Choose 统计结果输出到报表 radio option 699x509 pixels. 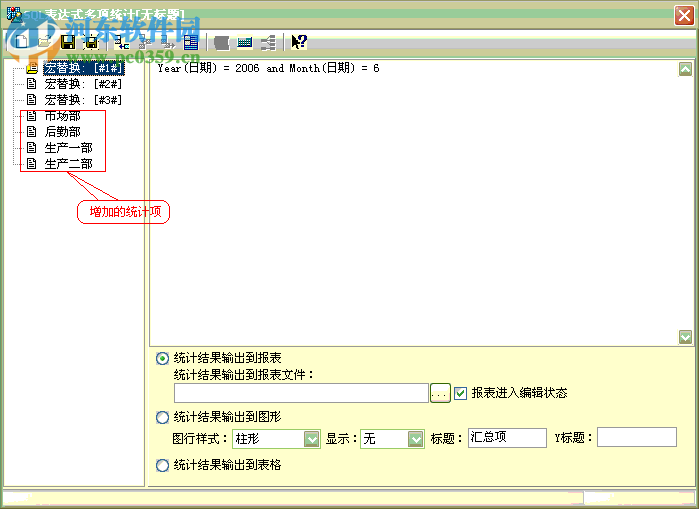[x=162, y=358]
